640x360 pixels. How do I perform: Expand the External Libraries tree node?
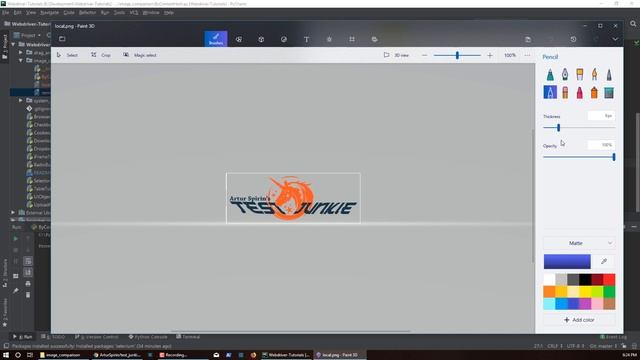point(13,212)
